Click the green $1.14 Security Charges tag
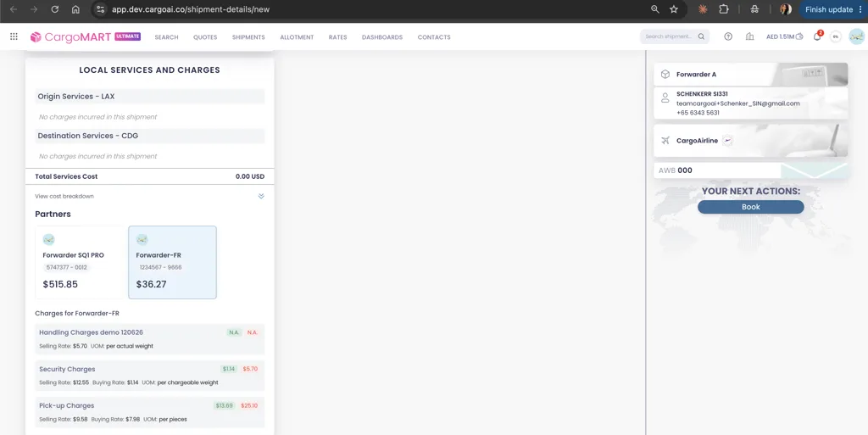868x435 pixels. [x=229, y=369]
